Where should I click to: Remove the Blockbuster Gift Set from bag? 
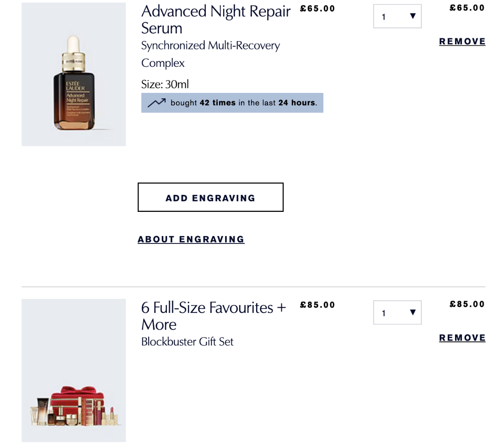point(462,338)
